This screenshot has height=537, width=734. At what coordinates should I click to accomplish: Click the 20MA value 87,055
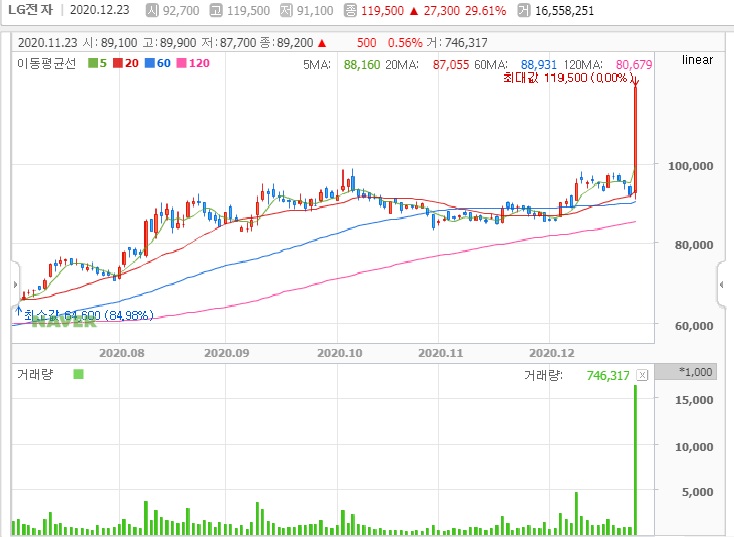[450, 65]
